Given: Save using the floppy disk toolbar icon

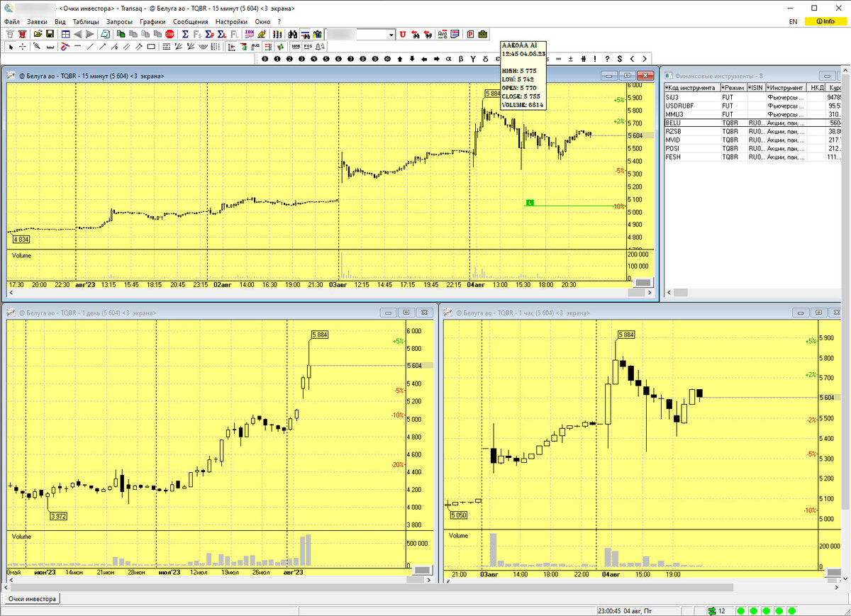Looking at the screenshot, I should click(50, 34).
